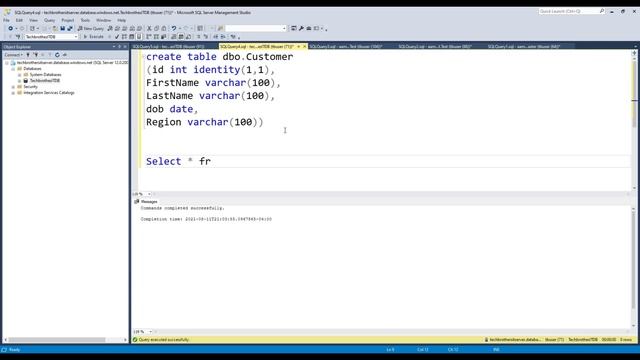Open the Window menu
The image size is (640, 360).
pos(103,20)
